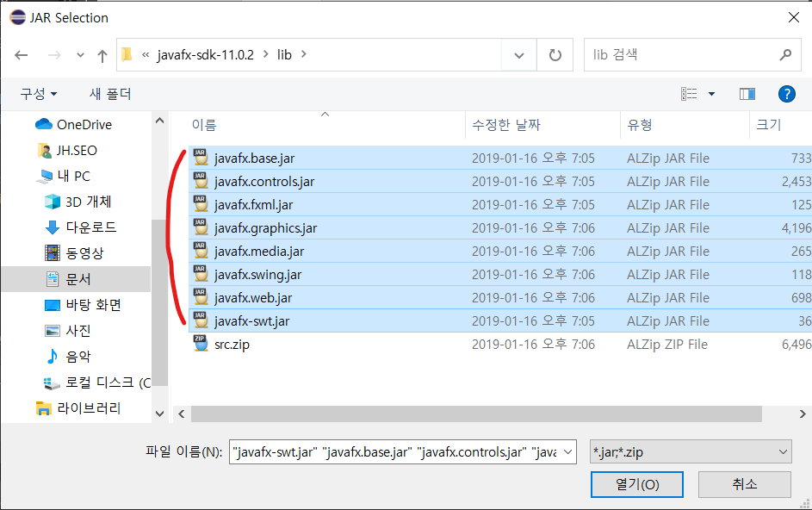This screenshot has height=510, width=812.
Task: Click the 취소 cancel button
Action: click(x=745, y=485)
